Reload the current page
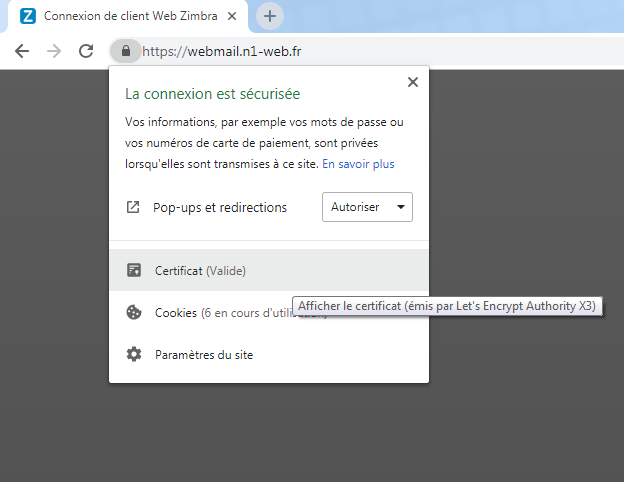The image size is (624, 482). click(86, 51)
